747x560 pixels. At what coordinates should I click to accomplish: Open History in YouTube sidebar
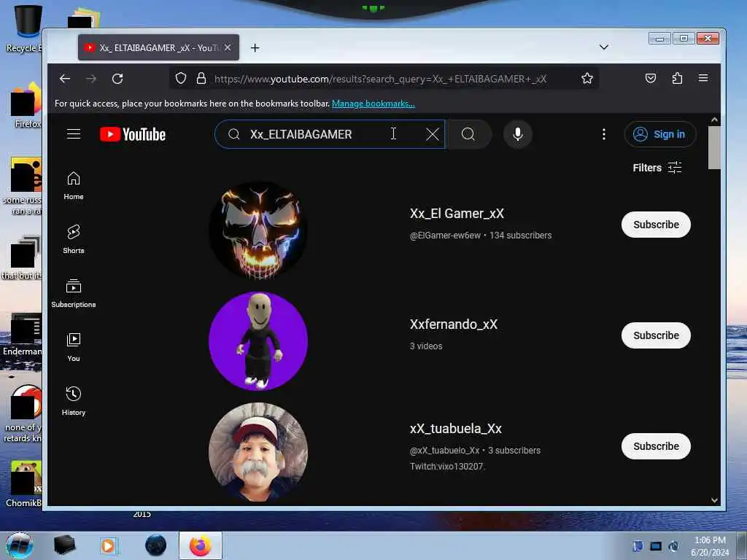[x=74, y=401]
